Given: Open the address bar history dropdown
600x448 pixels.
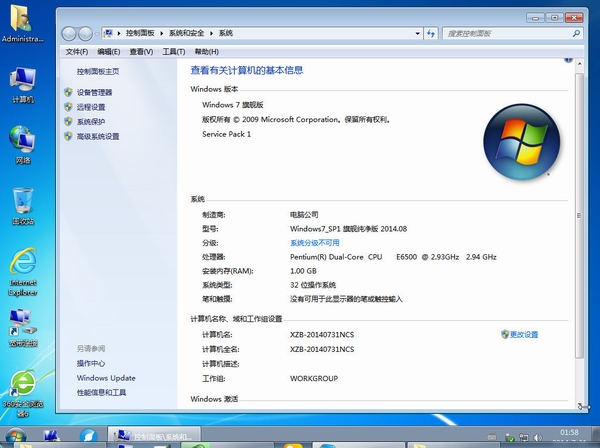Looking at the screenshot, I should 417,33.
